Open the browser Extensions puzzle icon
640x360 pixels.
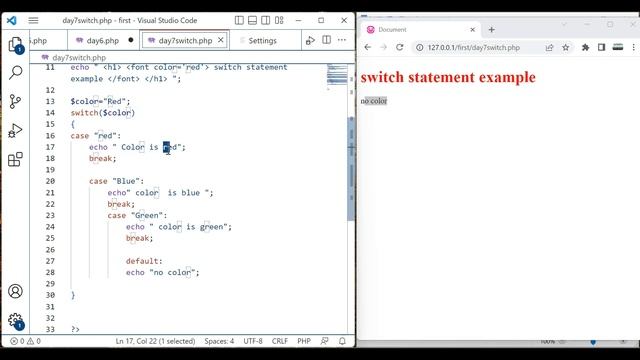pyautogui.click(x=585, y=47)
